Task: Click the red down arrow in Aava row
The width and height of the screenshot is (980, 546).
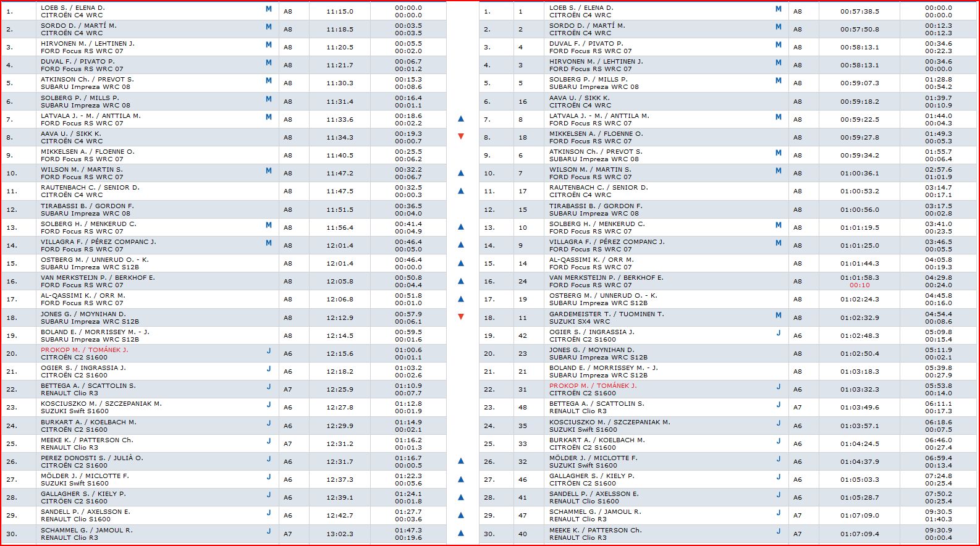Action: [461, 136]
